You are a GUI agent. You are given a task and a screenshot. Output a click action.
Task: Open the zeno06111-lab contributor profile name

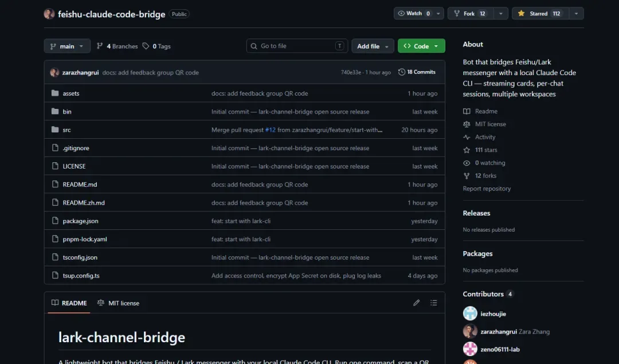point(500,349)
